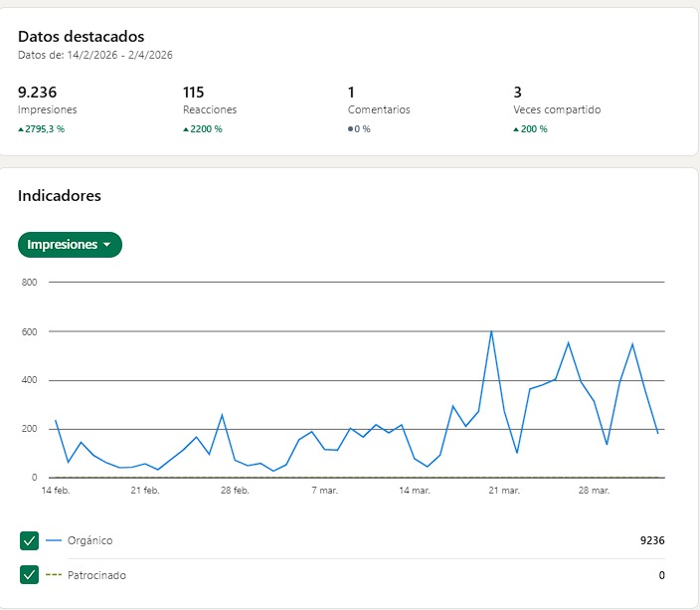The image size is (700, 610).
Task: Click the chart peak near 600
Action: pos(491,331)
